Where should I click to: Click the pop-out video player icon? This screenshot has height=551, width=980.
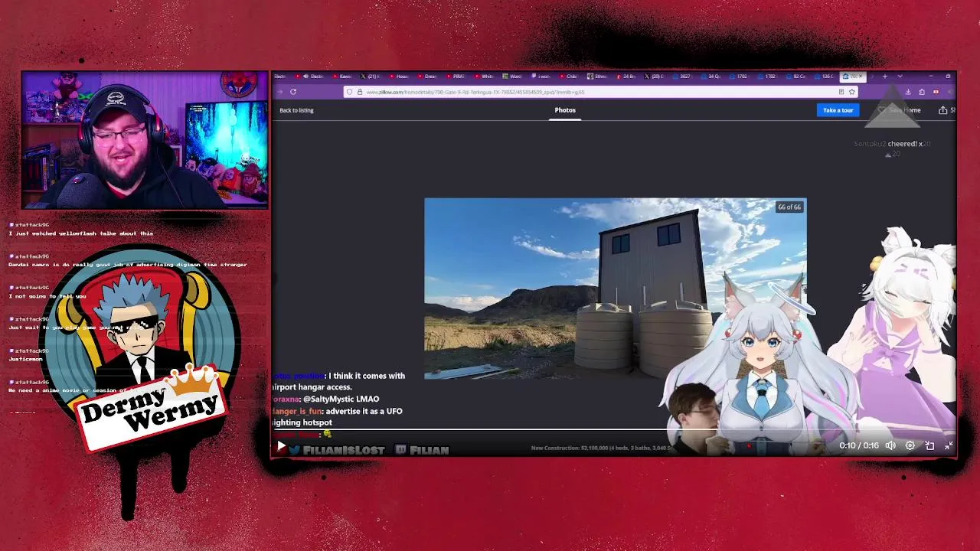pos(929,445)
